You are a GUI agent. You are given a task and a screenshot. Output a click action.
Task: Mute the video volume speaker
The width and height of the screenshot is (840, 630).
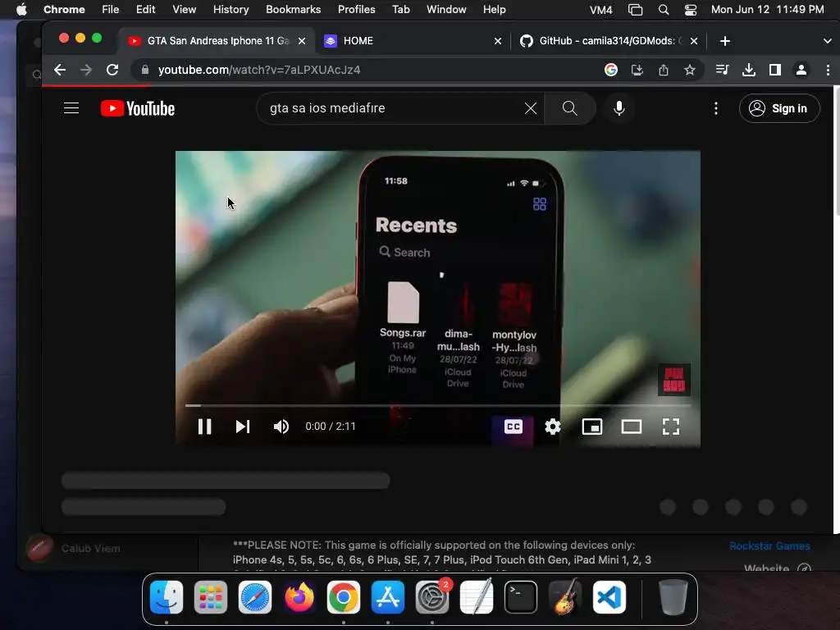281,427
